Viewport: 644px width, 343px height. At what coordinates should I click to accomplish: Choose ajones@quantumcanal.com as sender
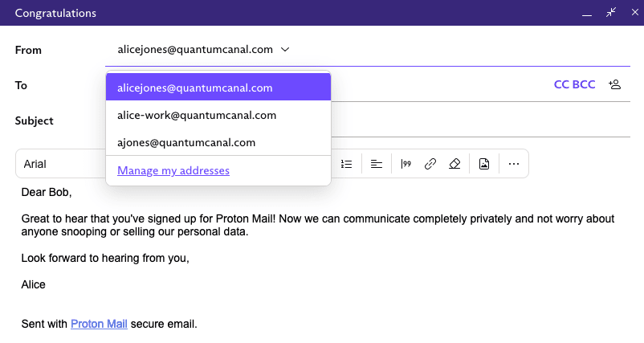tap(218, 142)
